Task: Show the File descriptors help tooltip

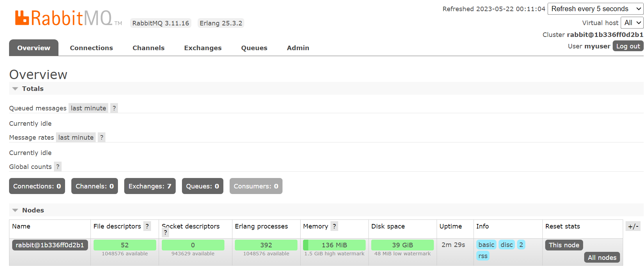Action: (x=147, y=226)
